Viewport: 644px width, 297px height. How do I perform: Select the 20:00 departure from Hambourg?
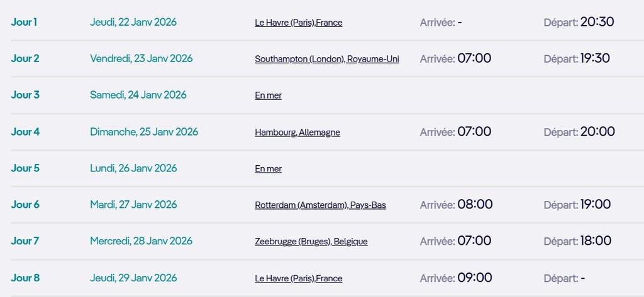tap(597, 132)
